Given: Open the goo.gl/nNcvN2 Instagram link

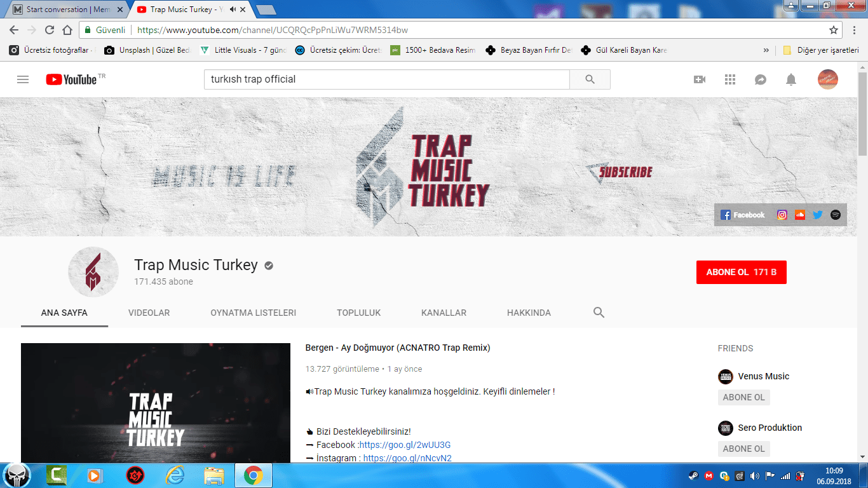Looking at the screenshot, I should pyautogui.click(x=407, y=458).
